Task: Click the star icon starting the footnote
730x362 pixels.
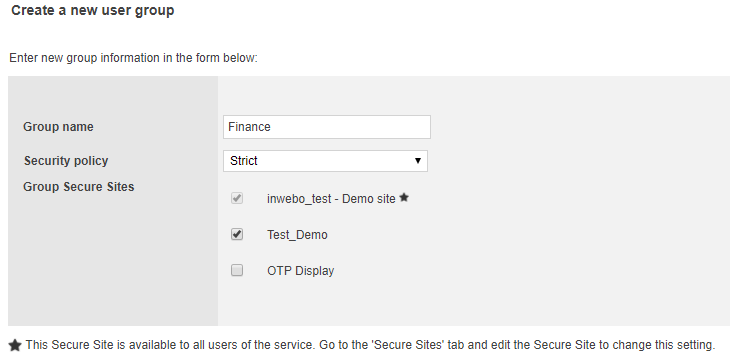Action: 15,345
